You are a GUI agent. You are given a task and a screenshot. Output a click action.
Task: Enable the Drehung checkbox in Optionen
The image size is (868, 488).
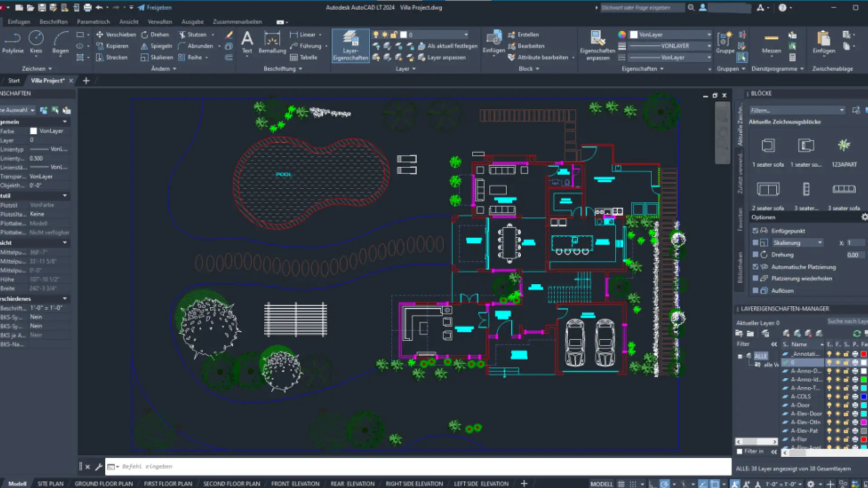(755, 254)
